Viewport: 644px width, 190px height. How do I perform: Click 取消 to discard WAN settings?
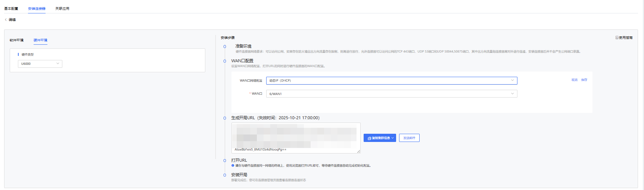(574, 80)
